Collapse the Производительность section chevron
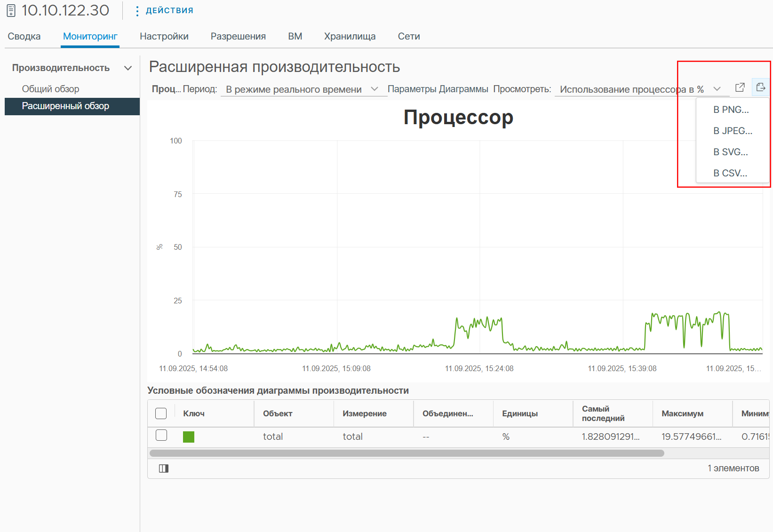Image resolution: width=773 pixels, height=532 pixels. click(x=128, y=68)
